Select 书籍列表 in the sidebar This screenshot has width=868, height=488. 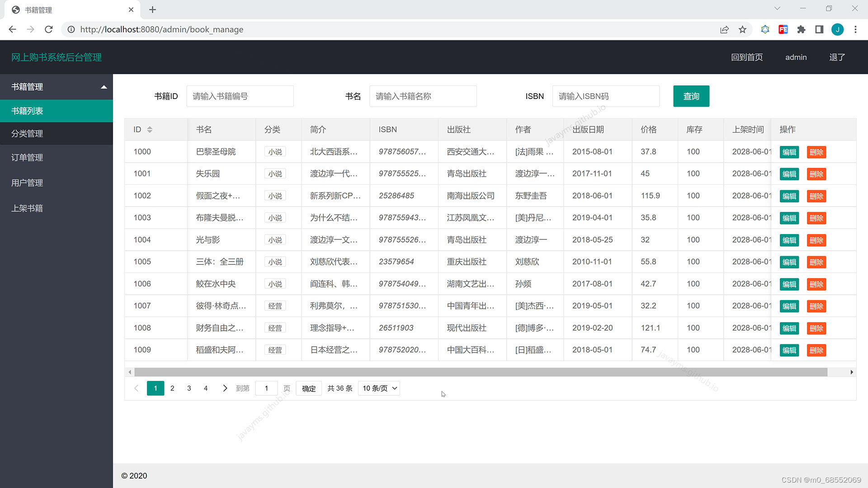pyautogui.click(x=57, y=111)
